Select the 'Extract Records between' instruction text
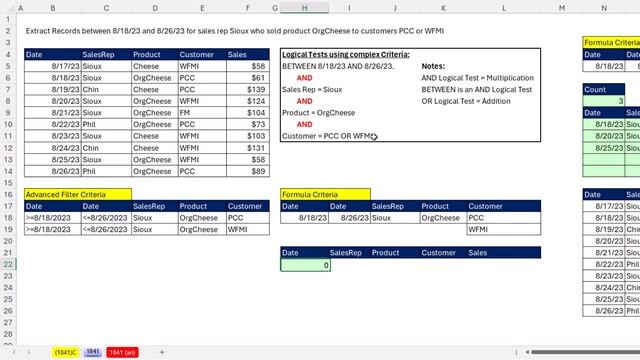Screen dimensions: 640x360 [x=235, y=31]
